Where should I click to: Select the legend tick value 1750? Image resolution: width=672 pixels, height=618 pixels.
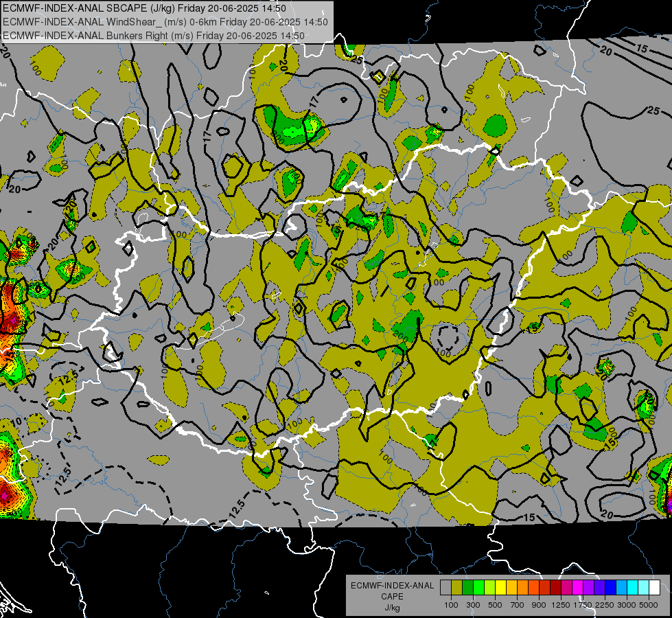click(583, 605)
